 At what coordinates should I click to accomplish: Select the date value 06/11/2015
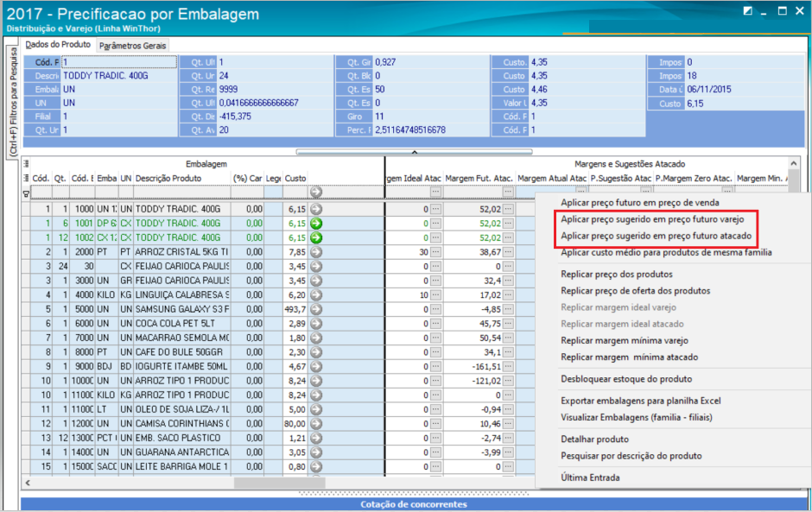[709, 89]
